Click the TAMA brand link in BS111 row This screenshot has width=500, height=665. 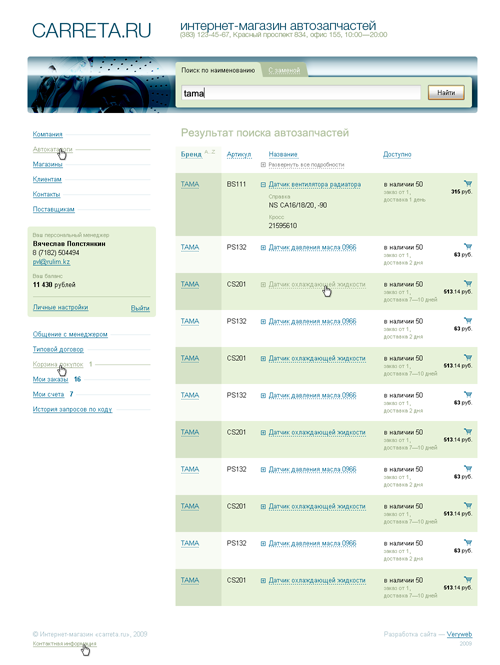pos(190,184)
